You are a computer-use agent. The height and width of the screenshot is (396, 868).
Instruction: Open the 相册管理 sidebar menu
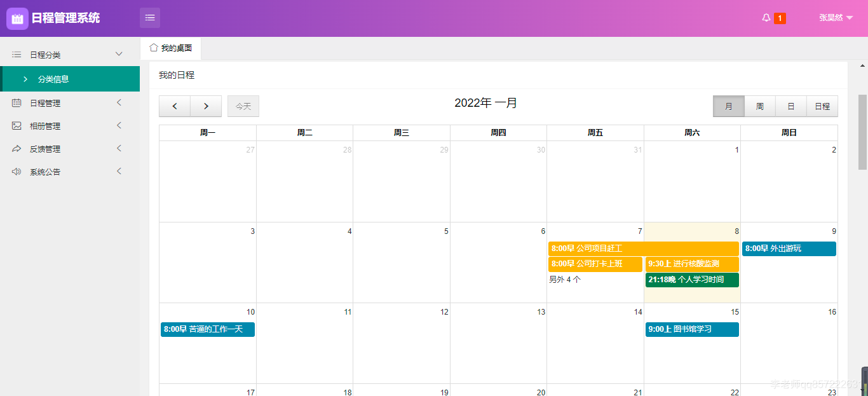coord(70,126)
